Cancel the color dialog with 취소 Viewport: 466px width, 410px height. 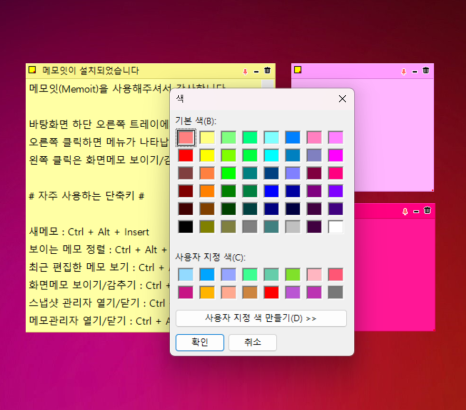[x=252, y=342]
